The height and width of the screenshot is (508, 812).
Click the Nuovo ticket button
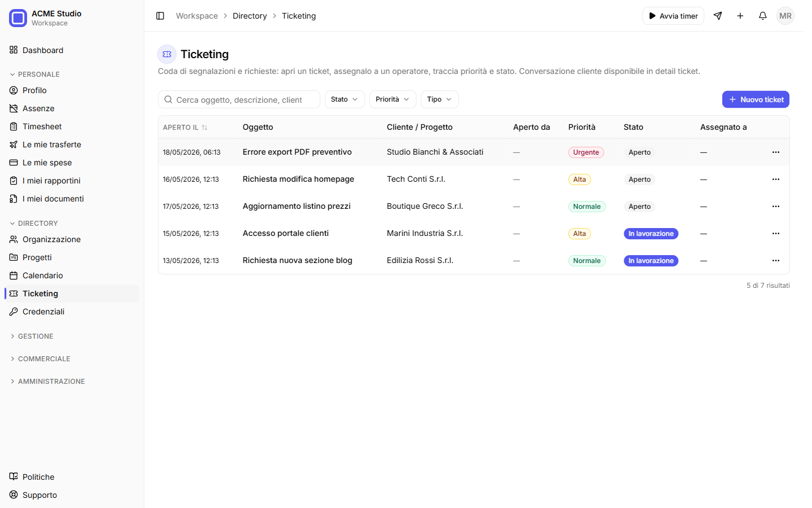click(x=756, y=99)
